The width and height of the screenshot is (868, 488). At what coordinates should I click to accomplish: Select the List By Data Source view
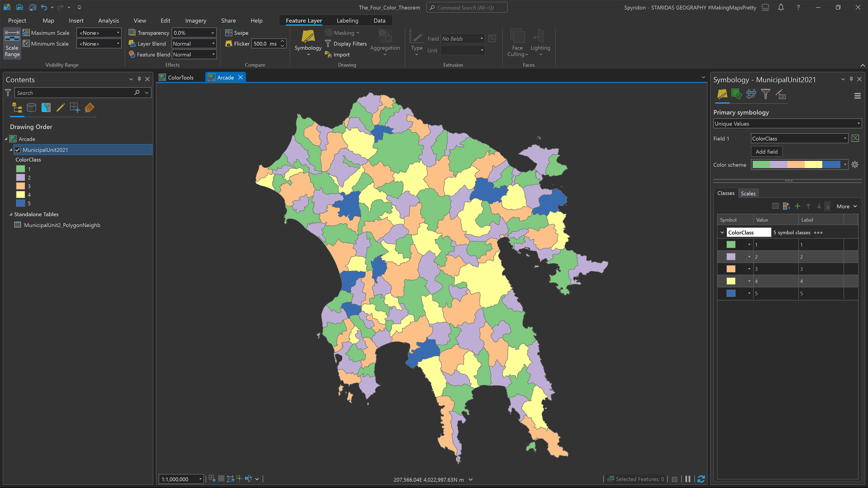pyautogui.click(x=31, y=108)
